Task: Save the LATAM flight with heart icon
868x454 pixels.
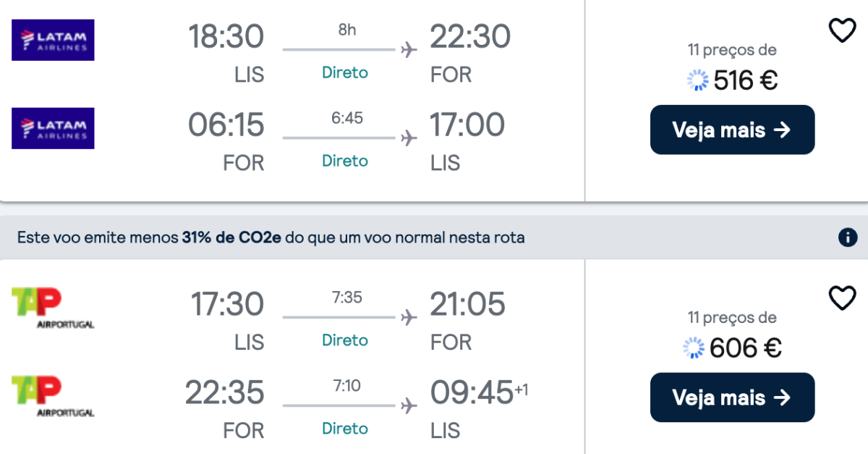Action: [x=842, y=30]
